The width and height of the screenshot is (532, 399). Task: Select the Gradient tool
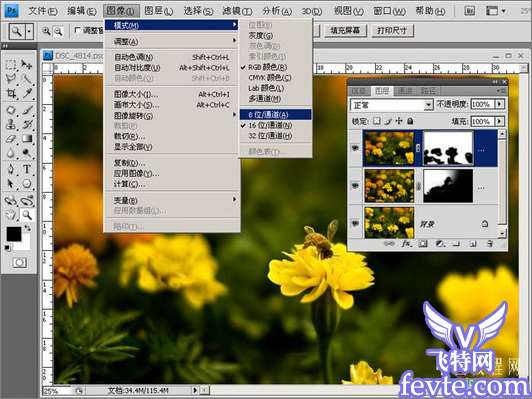point(26,139)
